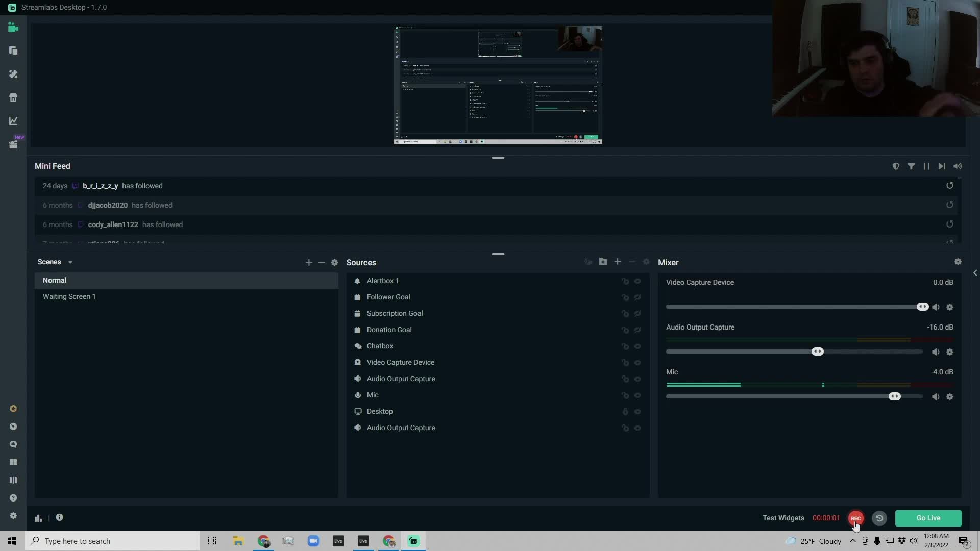Add a new scene
The image size is (980, 551).
[309, 262]
